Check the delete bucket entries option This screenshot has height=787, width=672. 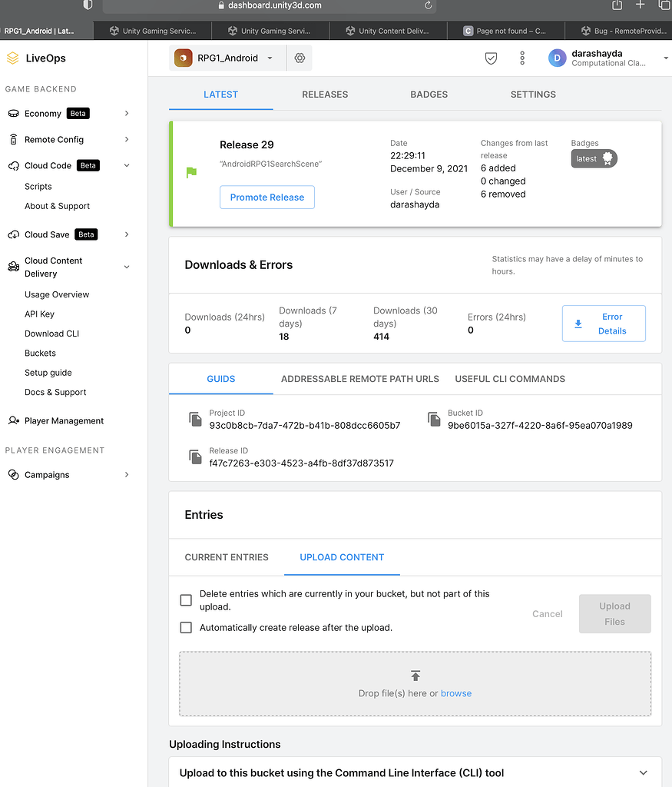(x=185, y=599)
